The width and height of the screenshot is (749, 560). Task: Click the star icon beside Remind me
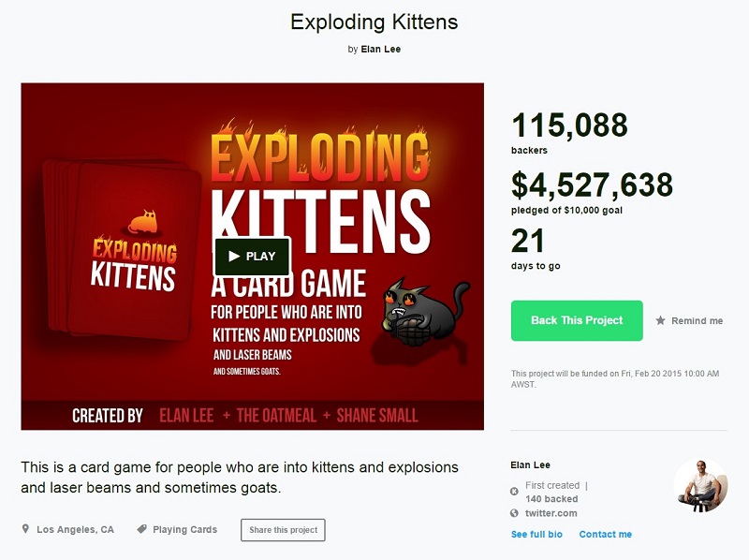[661, 320]
